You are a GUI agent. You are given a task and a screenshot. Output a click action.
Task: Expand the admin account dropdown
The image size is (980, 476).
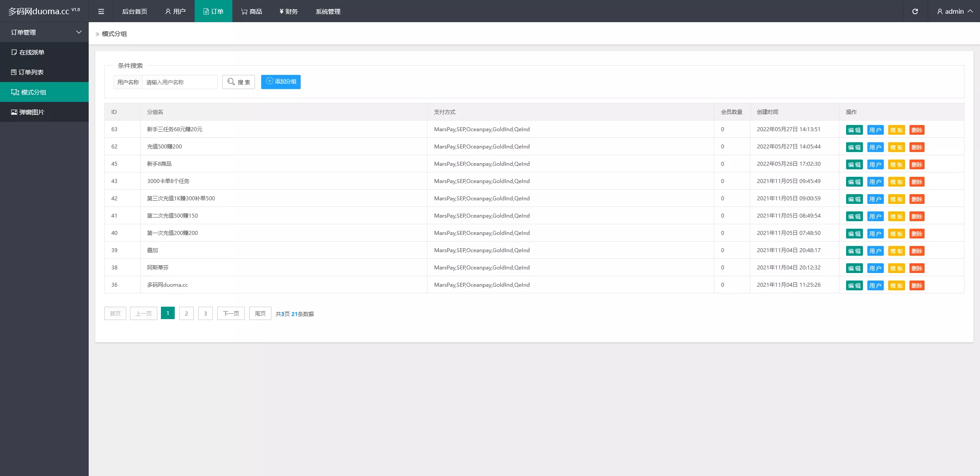click(954, 12)
